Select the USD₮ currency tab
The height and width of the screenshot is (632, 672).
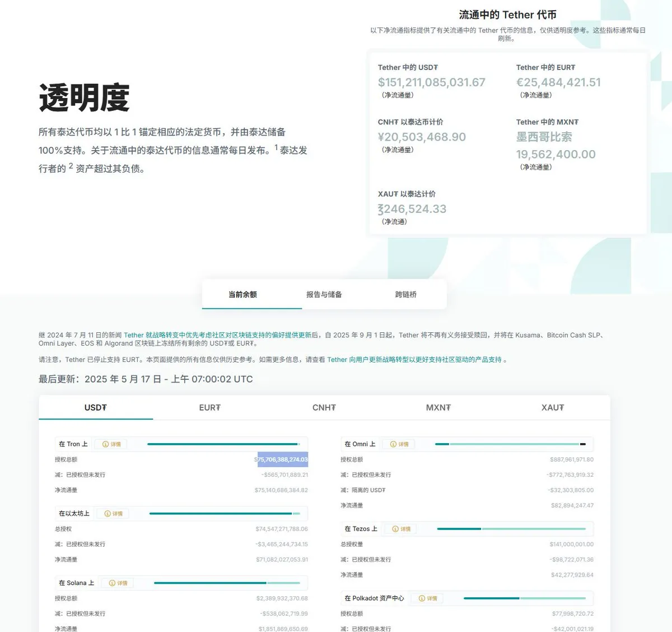[x=96, y=407]
